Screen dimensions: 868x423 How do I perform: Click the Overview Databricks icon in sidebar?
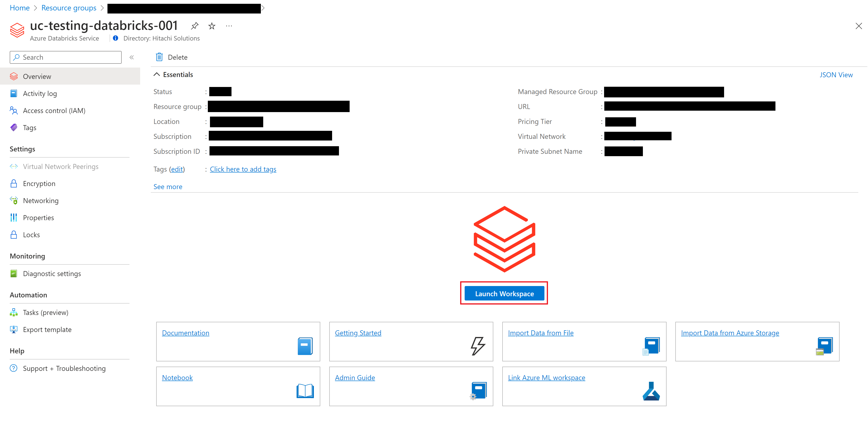point(14,76)
